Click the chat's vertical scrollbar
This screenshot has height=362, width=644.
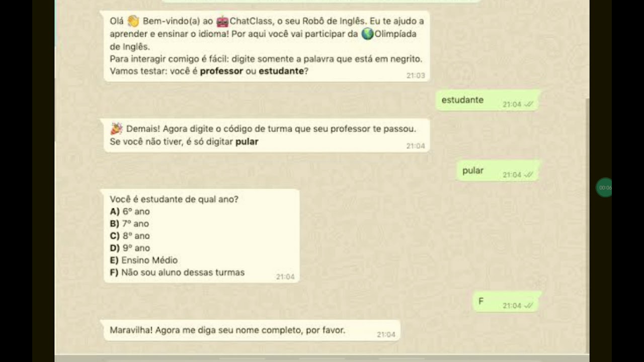click(587, 225)
